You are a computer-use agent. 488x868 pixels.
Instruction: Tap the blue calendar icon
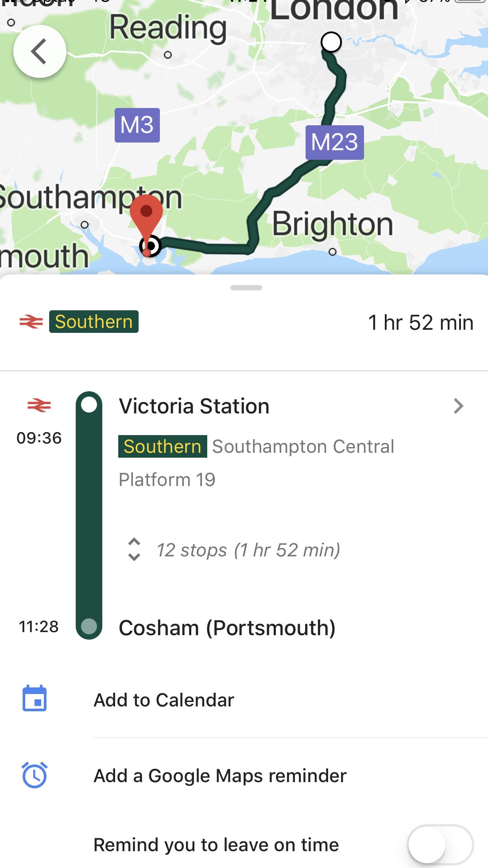35,699
